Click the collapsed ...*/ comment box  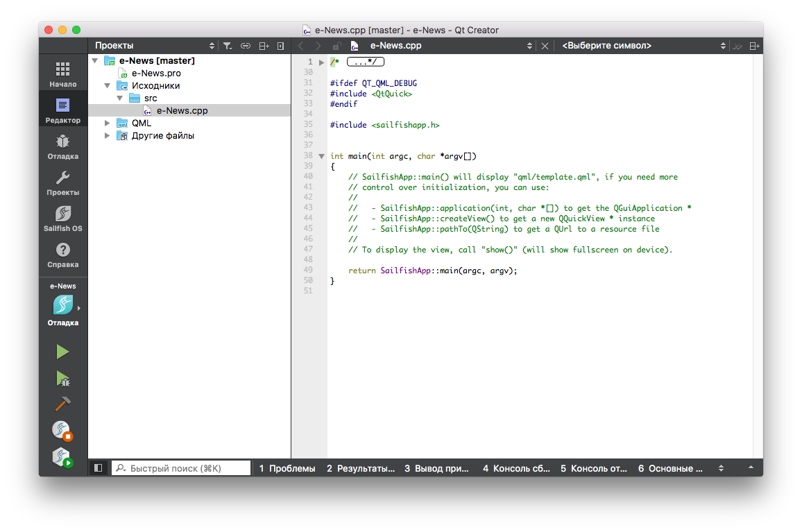pos(366,62)
